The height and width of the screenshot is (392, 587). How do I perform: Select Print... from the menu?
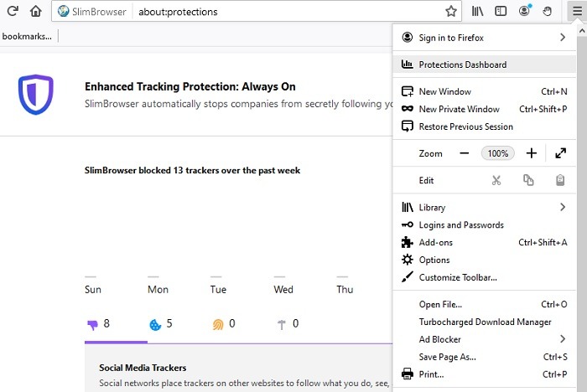pyautogui.click(x=484, y=374)
